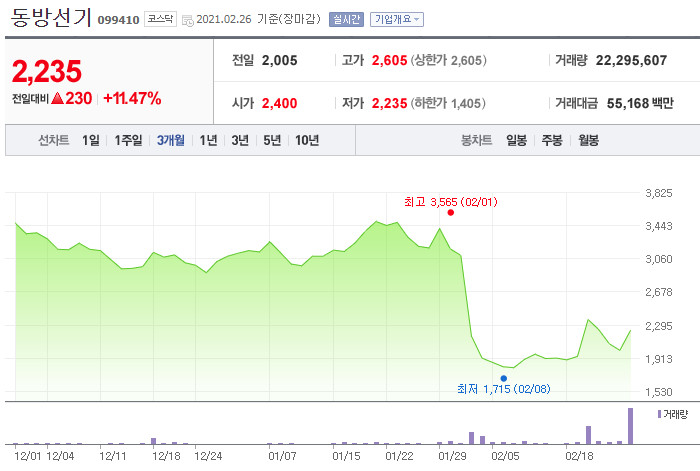
Task: Click the red 최고 3,565 marker dot
Action: click(450, 213)
